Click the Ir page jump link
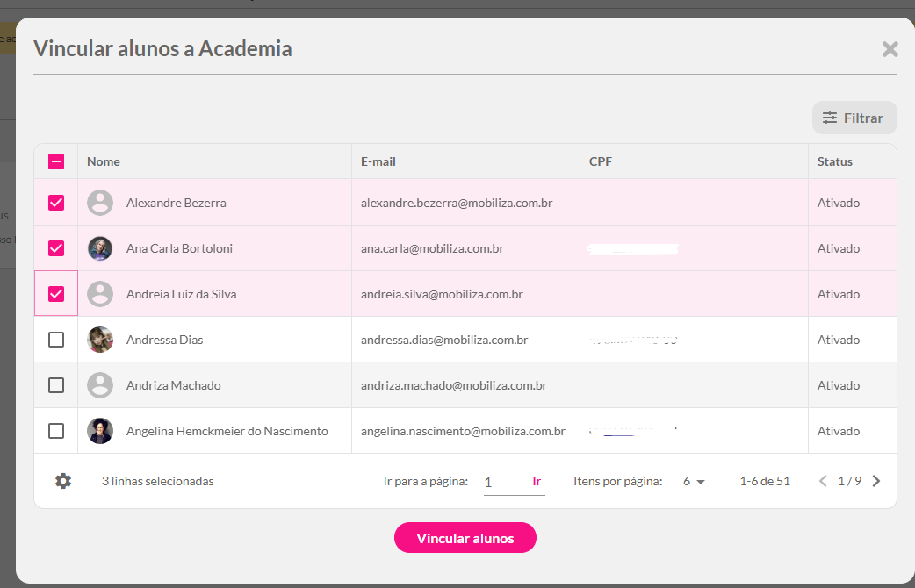The height and width of the screenshot is (588, 915). click(x=537, y=481)
